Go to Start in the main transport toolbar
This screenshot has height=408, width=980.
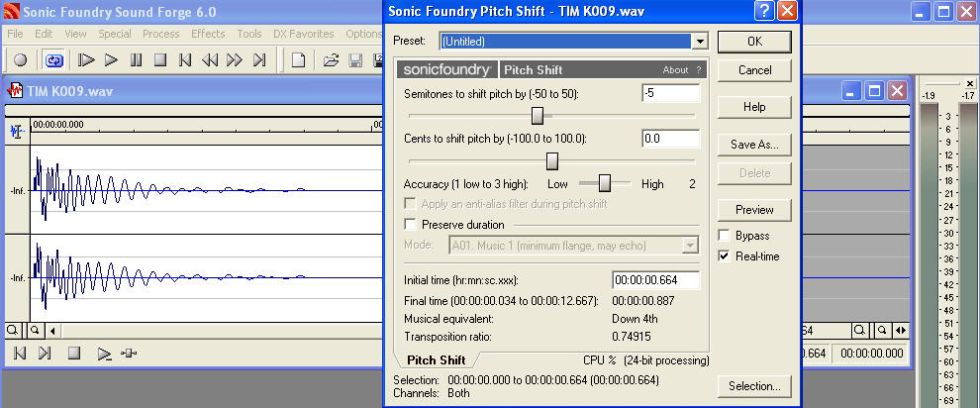coord(184,60)
